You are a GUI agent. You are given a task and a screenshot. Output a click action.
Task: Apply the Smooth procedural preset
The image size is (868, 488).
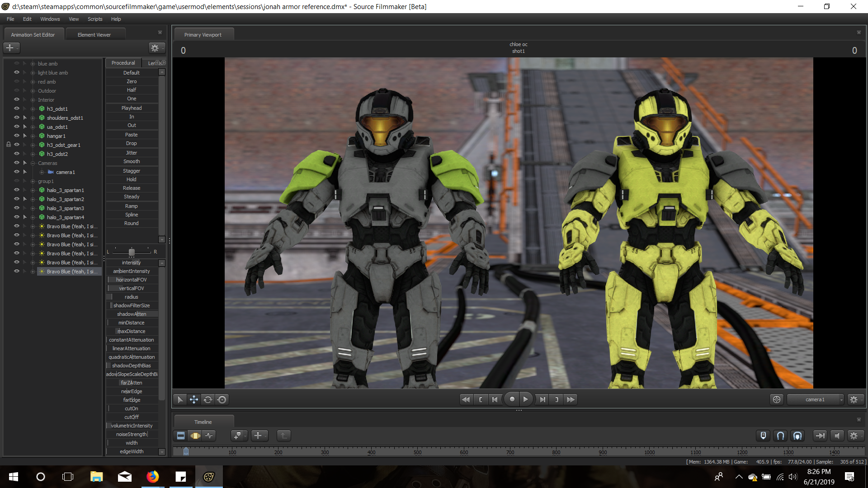pyautogui.click(x=132, y=161)
